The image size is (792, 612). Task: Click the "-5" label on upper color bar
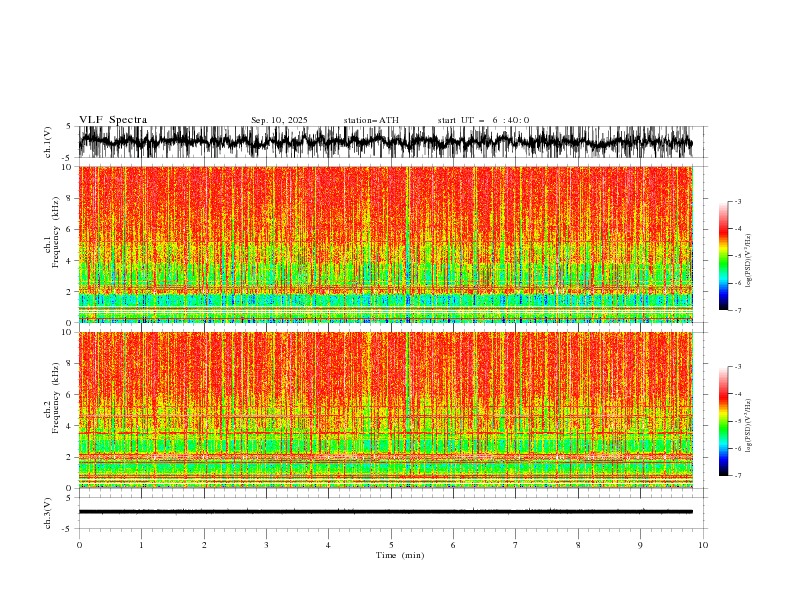(x=738, y=256)
